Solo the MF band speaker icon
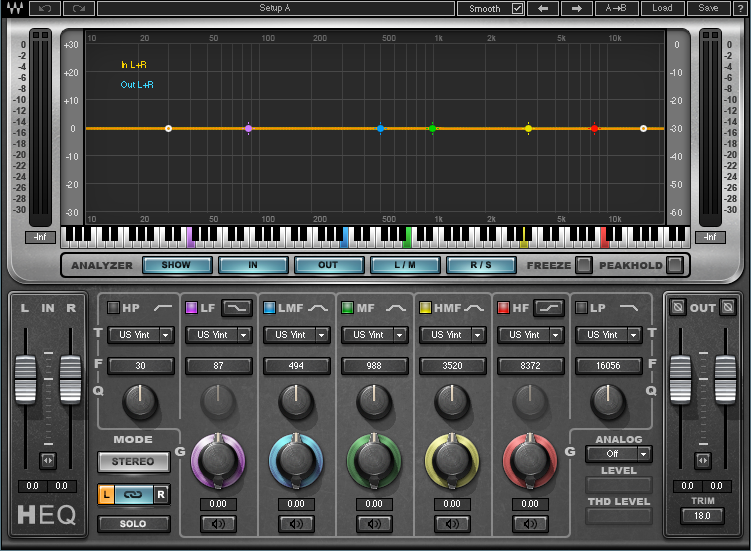The image size is (751, 551). 374,524
